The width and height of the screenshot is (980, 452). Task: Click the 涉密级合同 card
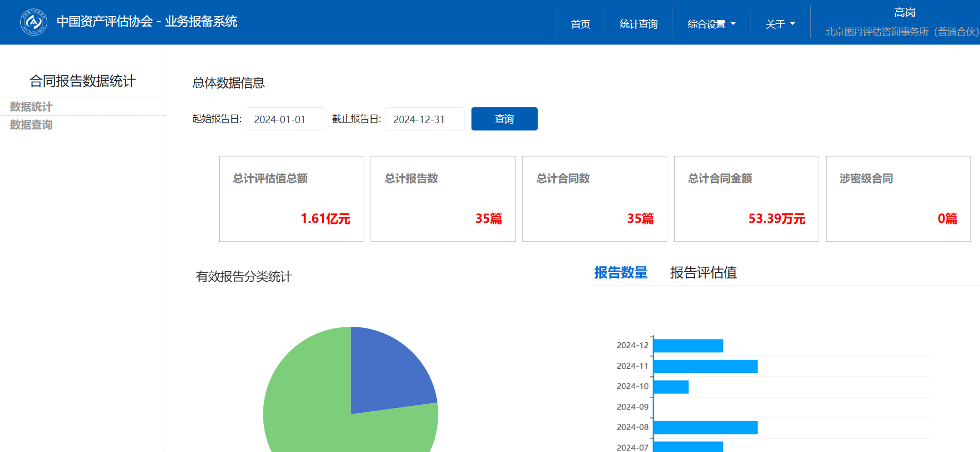(x=898, y=199)
